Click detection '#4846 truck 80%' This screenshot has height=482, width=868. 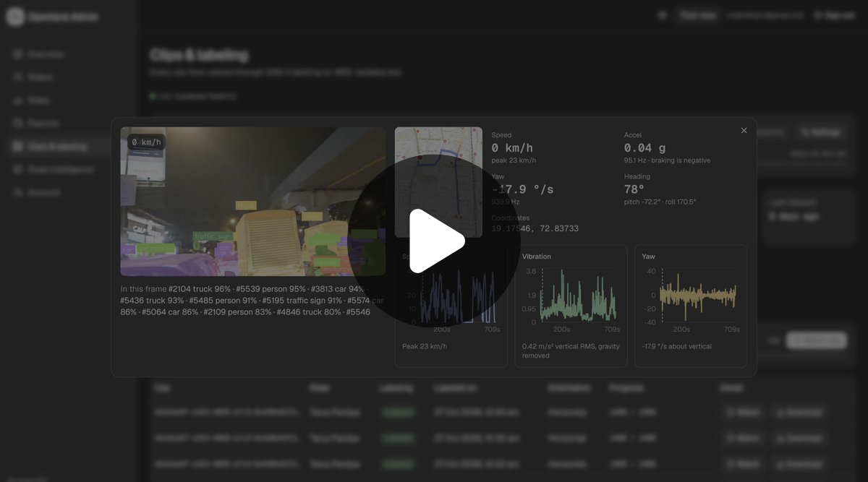(x=310, y=312)
